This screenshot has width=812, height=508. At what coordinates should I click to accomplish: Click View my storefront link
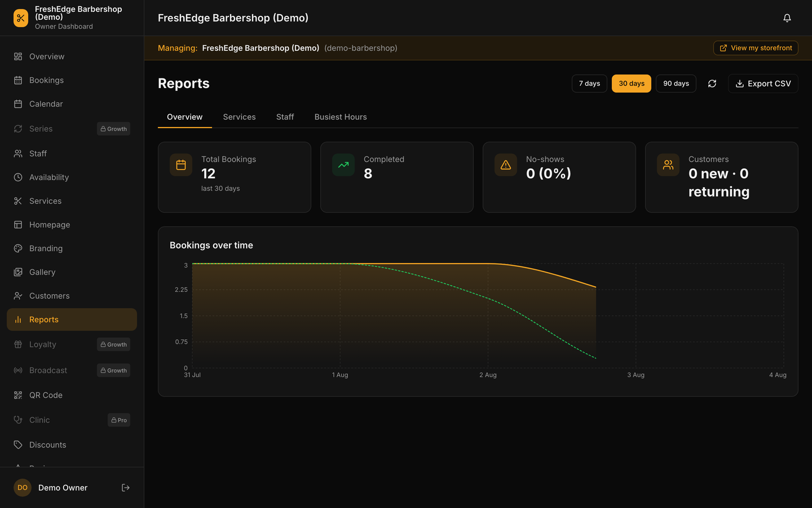tap(756, 48)
